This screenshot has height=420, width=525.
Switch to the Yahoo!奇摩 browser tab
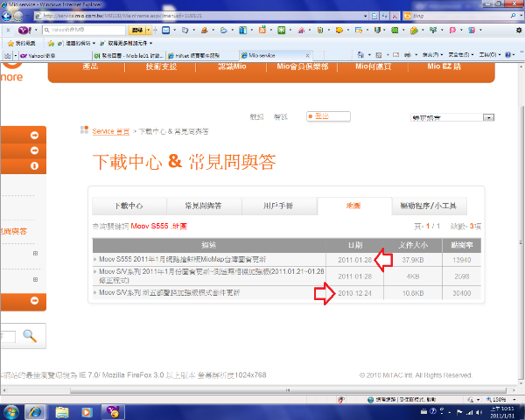click(55, 56)
